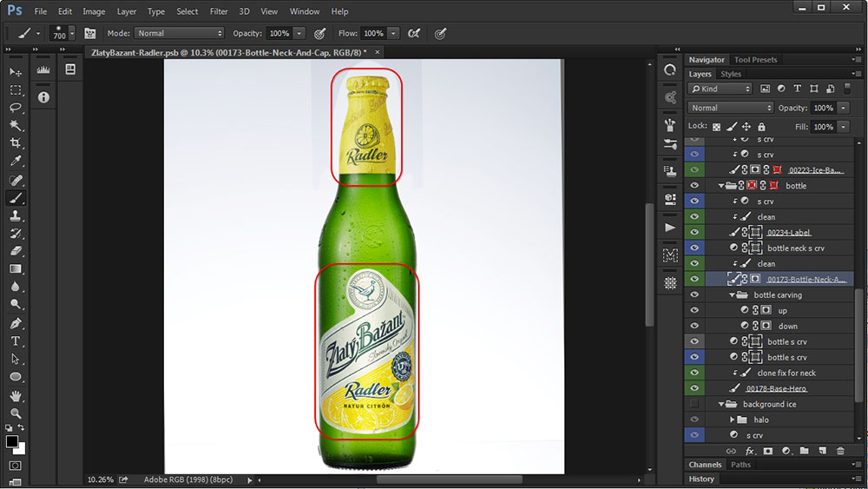Click Add layer mask icon
The height and width of the screenshot is (489, 868).
coord(768,451)
